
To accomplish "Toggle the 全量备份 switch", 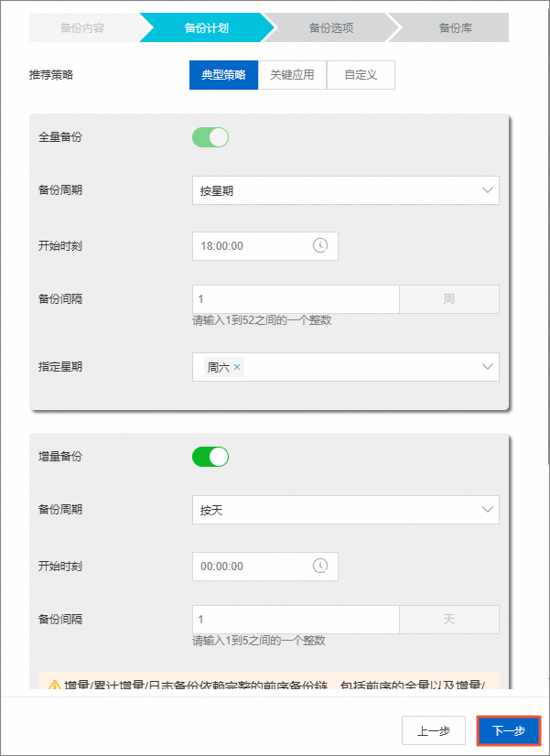I will click(x=210, y=137).
